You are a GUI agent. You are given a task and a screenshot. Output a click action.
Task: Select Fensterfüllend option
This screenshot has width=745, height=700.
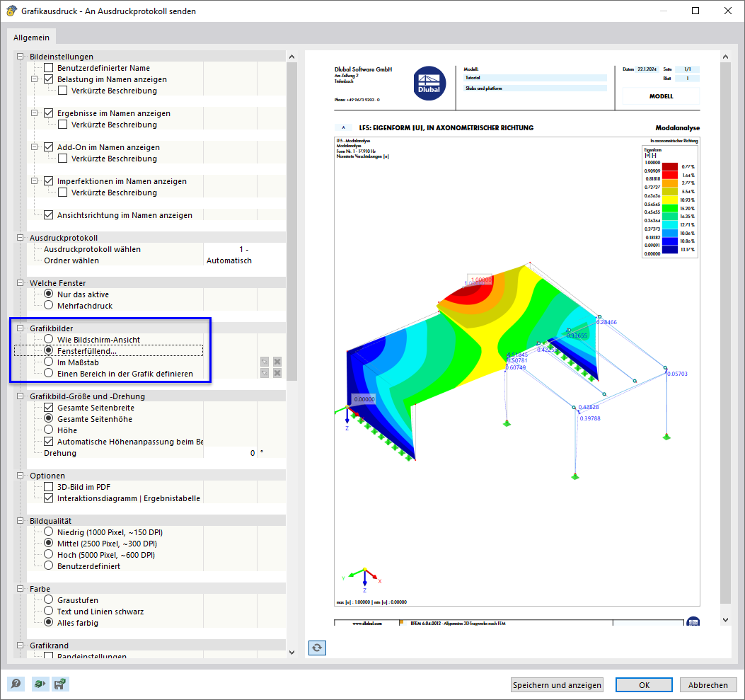pos(48,351)
